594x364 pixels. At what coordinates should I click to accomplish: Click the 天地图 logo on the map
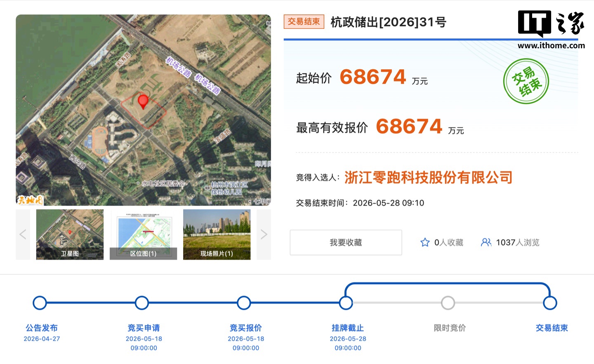tap(30, 200)
